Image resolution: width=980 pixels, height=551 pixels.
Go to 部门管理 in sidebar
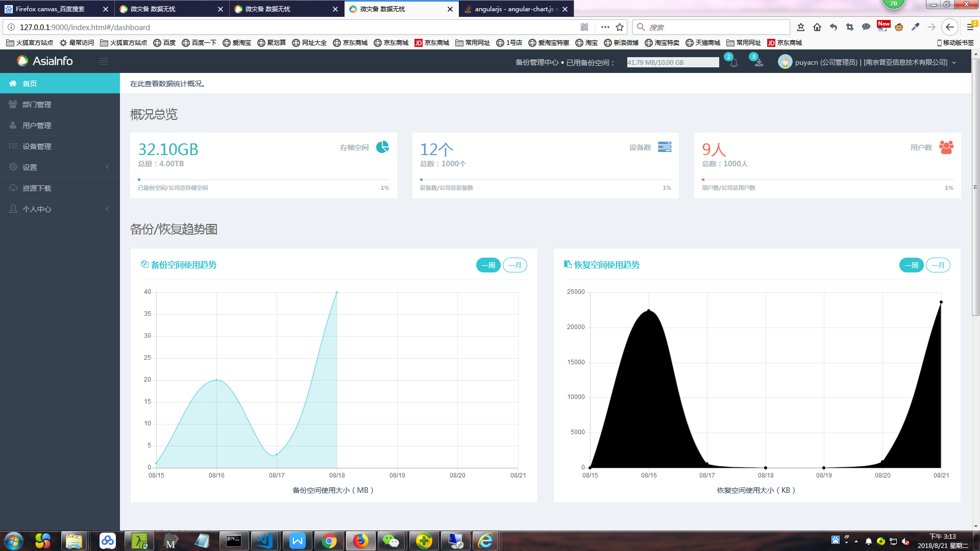point(37,105)
